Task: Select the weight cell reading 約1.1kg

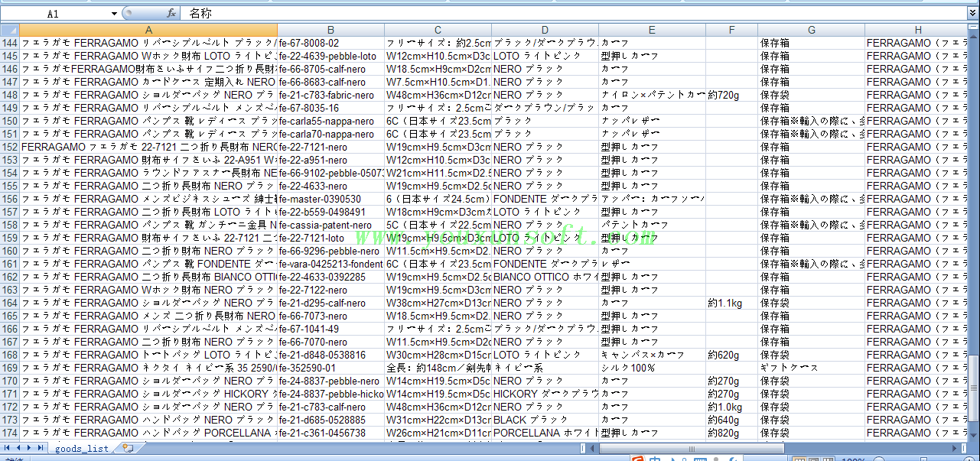Action: pos(731,303)
